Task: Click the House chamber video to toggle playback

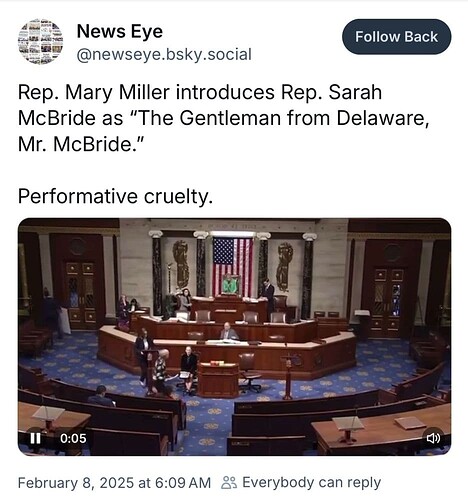Action: click(x=234, y=337)
